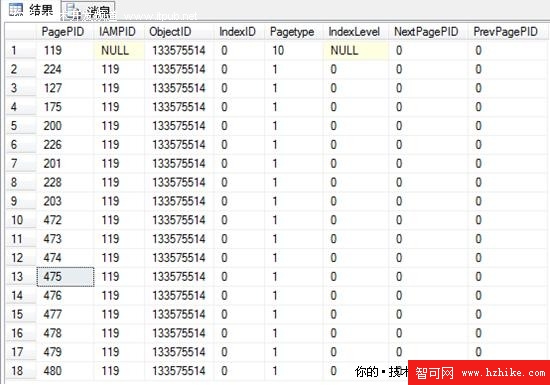Click IAMPID 119 in row 2

[x=119, y=69]
